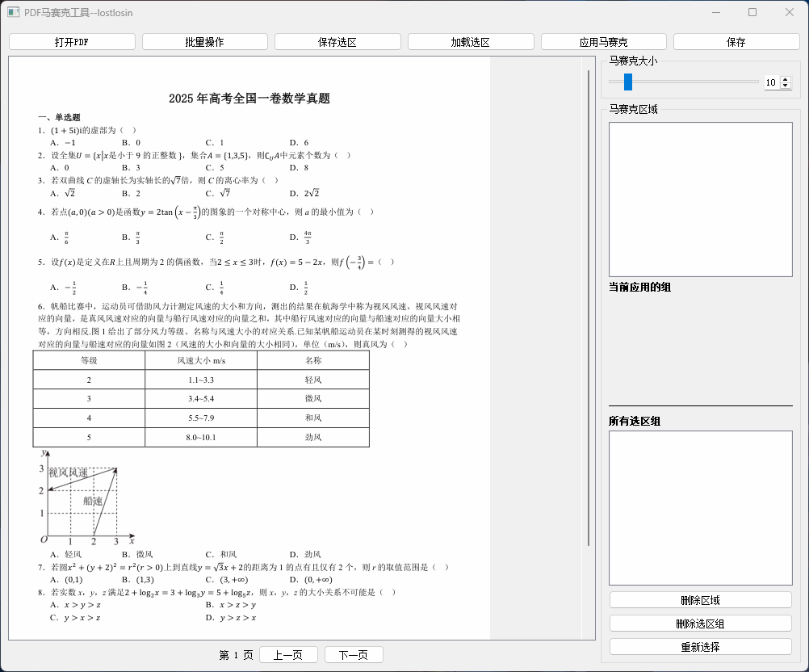Click the 保存 button to save output
809x672 pixels.
pyautogui.click(x=736, y=40)
